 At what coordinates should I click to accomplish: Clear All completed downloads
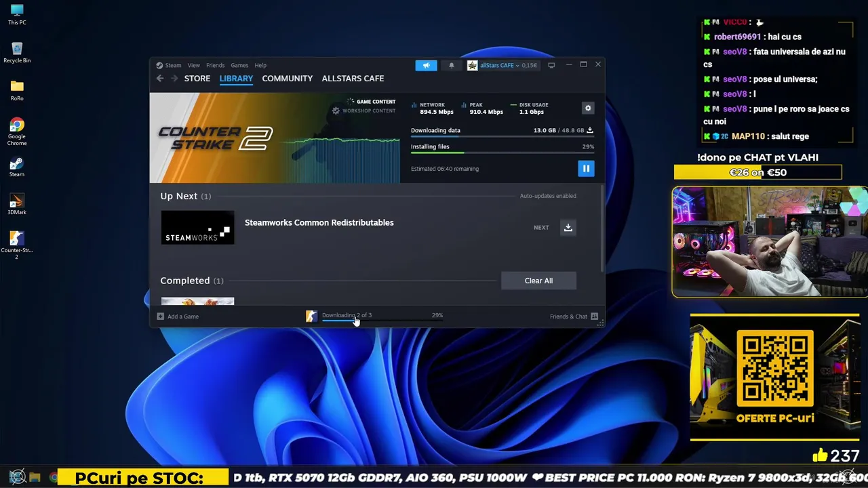click(538, 281)
